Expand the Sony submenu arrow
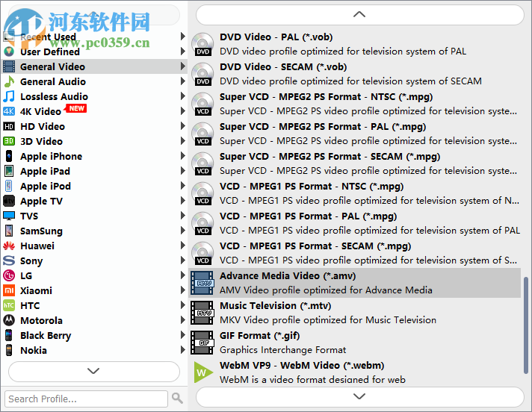The width and height of the screenshot is (532, 412). [x=182, y=260]
